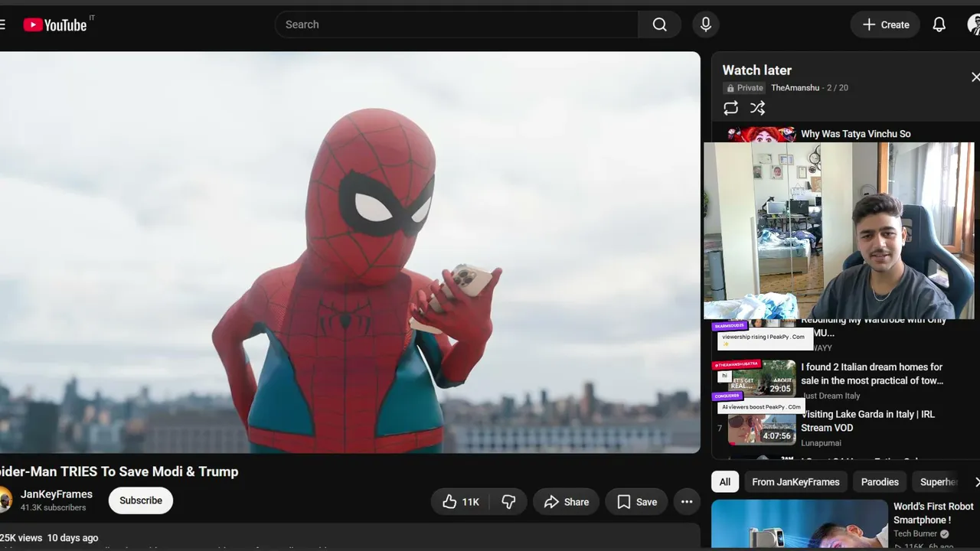Click the '10 days ago' upload date
This screenshot has height=551, width=980.
tap(73, 538)
